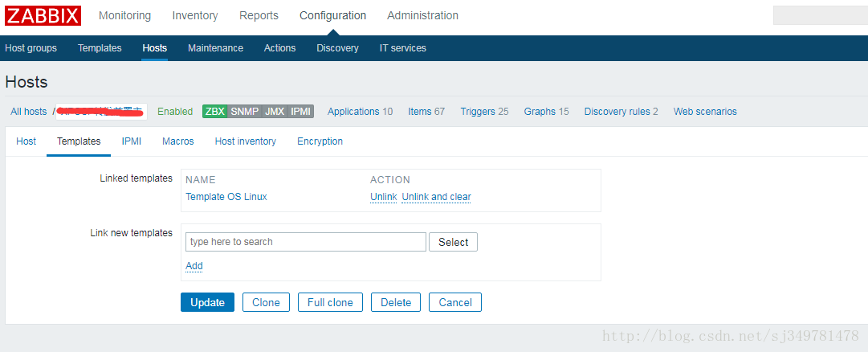Open the Monitoring menu
The height and width of the screenshot is (352, 868).
(x=124, y=15)
